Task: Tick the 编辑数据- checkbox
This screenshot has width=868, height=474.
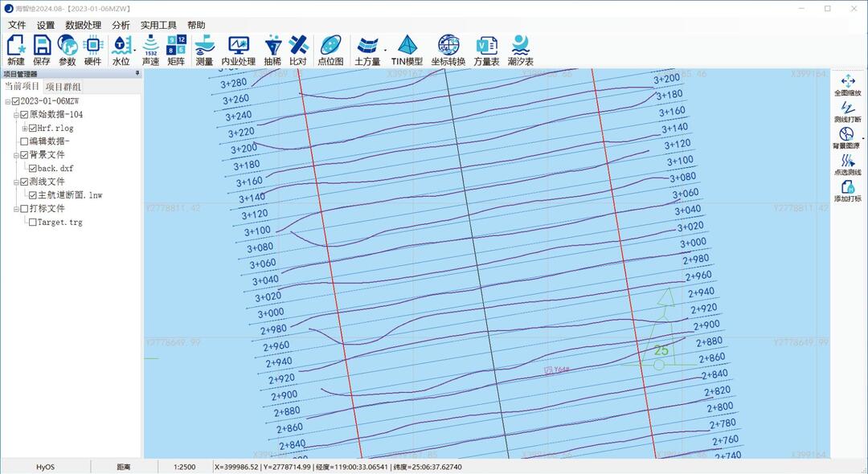Action: click(x=24, y=141)
